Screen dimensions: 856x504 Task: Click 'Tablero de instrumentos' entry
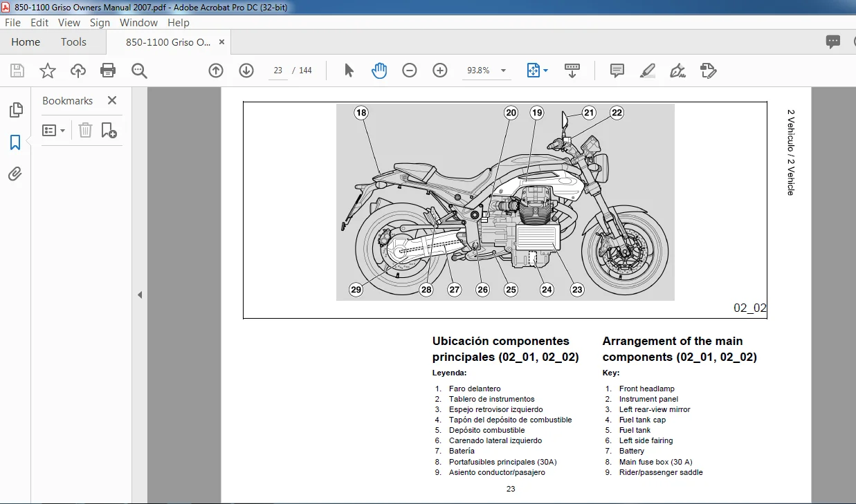(x=491, y=399)
